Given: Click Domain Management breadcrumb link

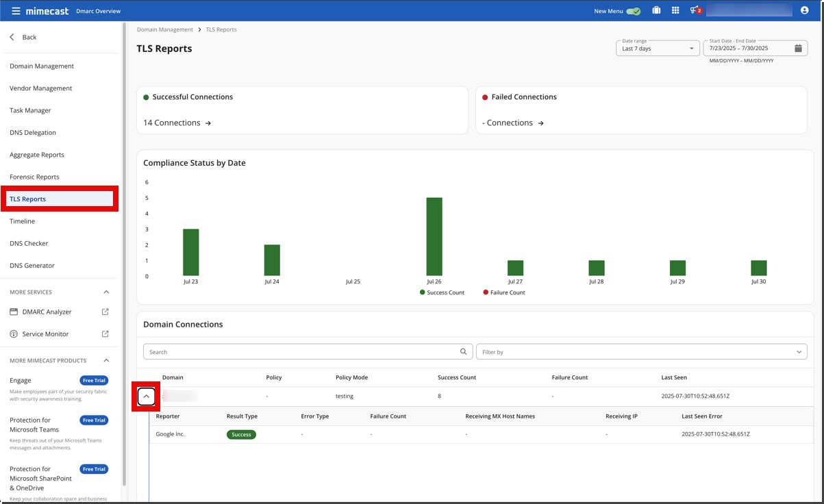Looking at the screenshot, I should (x=165, y=30).
